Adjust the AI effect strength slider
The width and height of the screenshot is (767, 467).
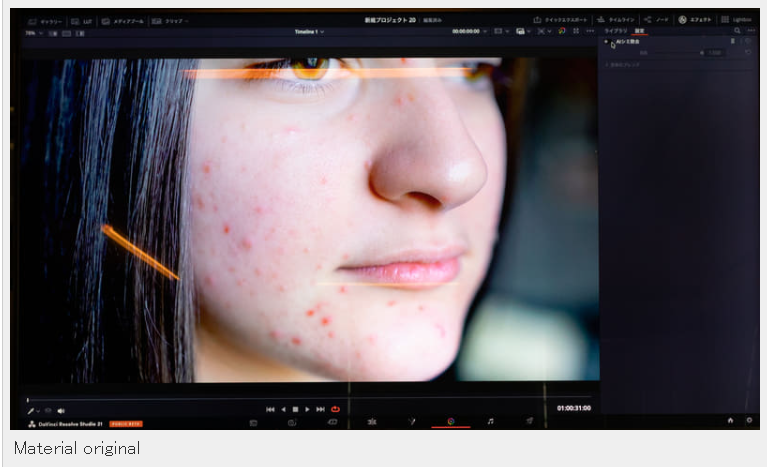(x=677, y=52)
